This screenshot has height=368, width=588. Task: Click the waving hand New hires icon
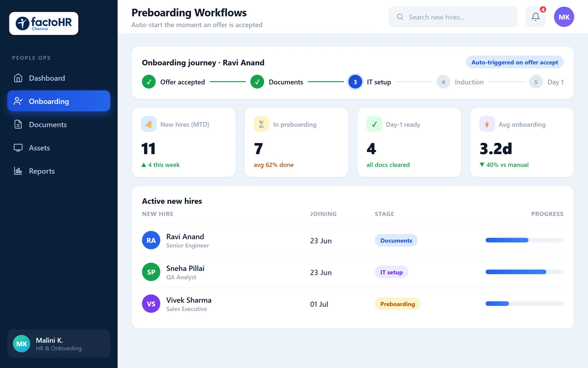[149, 124]
